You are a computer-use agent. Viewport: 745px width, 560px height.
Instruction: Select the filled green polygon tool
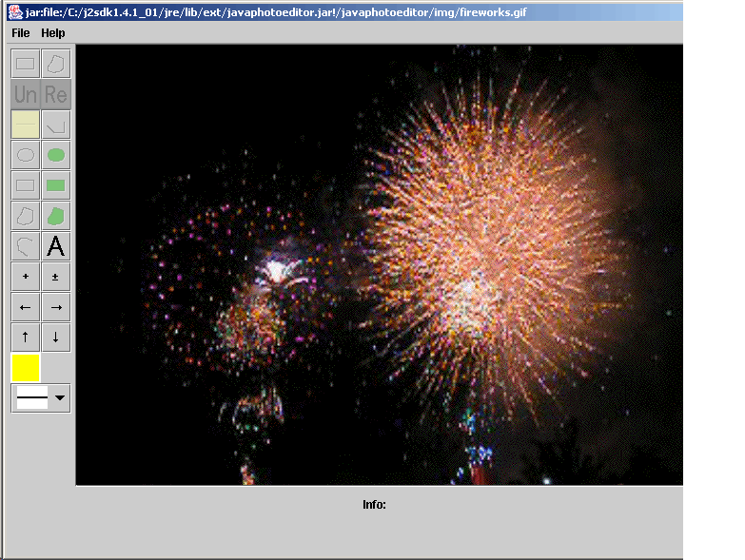56,216
